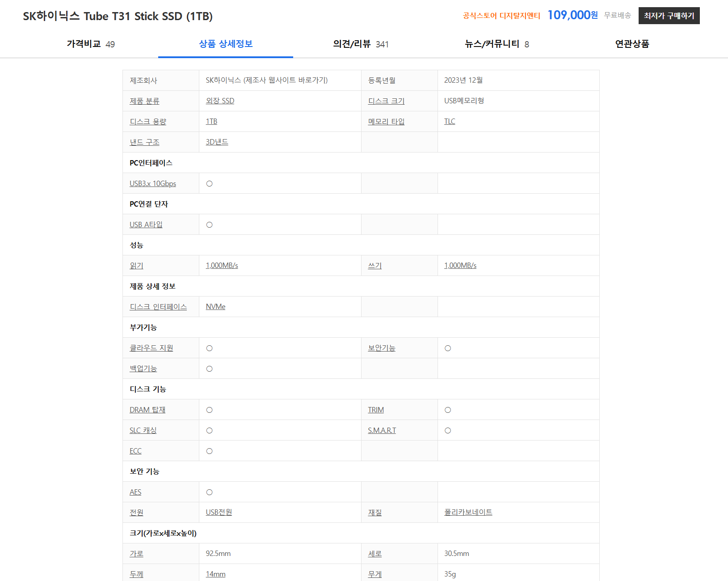The image size is (728, 581).
Task: Select the 30.5mm height value
Action: point(456,554)
